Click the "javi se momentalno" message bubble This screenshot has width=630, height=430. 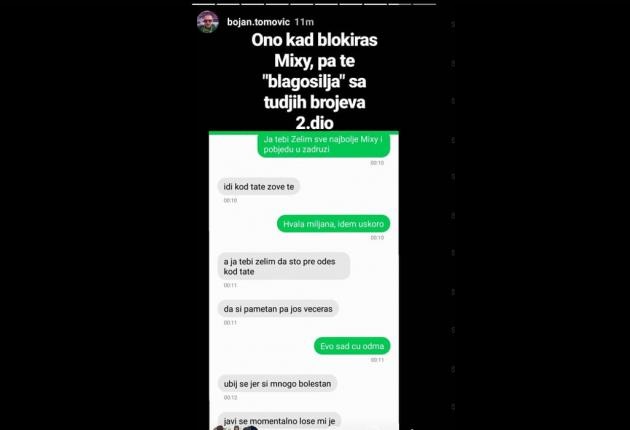pos(279,421)
